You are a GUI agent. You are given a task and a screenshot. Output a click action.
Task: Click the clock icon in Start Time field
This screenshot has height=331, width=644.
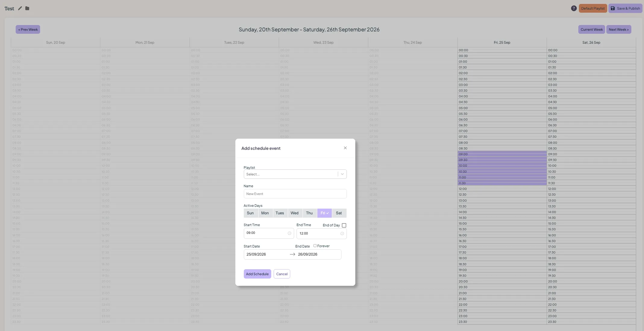click(x=289, y=233)
